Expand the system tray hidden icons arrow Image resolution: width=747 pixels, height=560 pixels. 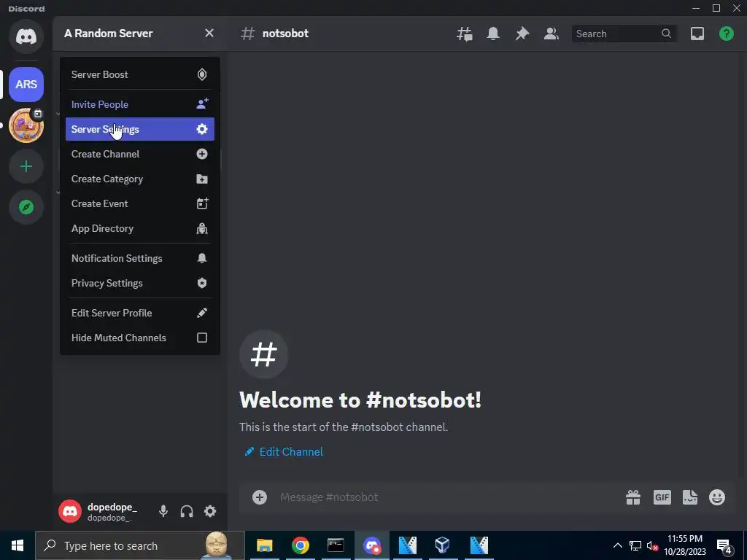[x=617, y=545]
